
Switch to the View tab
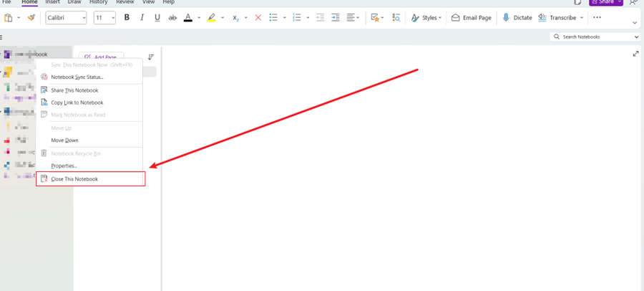click(149, 2)
